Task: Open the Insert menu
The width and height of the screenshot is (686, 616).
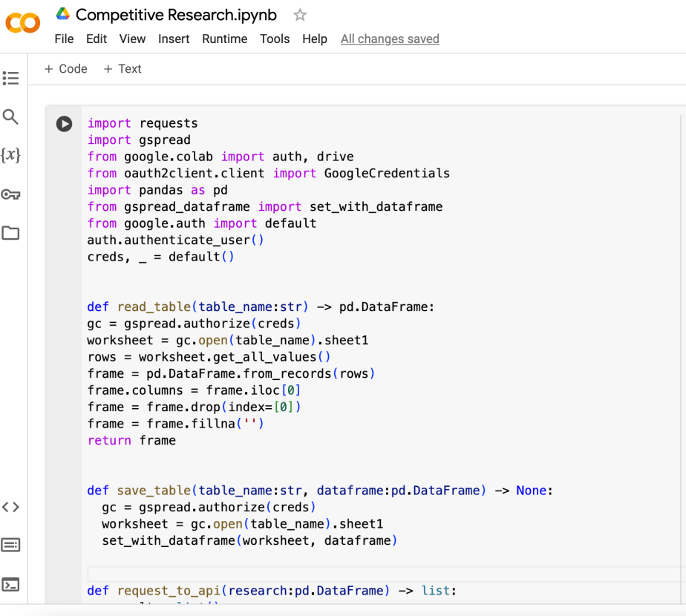Action: click(x=174, y=39)
